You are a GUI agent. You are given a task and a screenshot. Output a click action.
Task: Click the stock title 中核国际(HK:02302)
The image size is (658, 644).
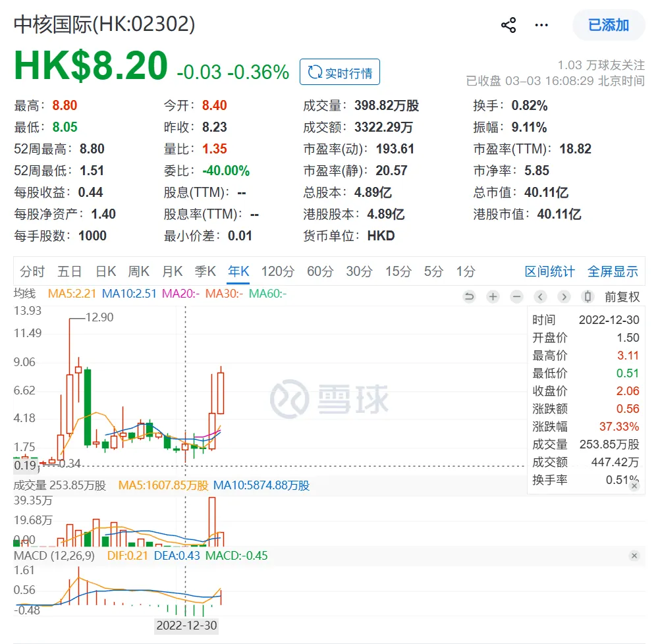pos(105,24)
